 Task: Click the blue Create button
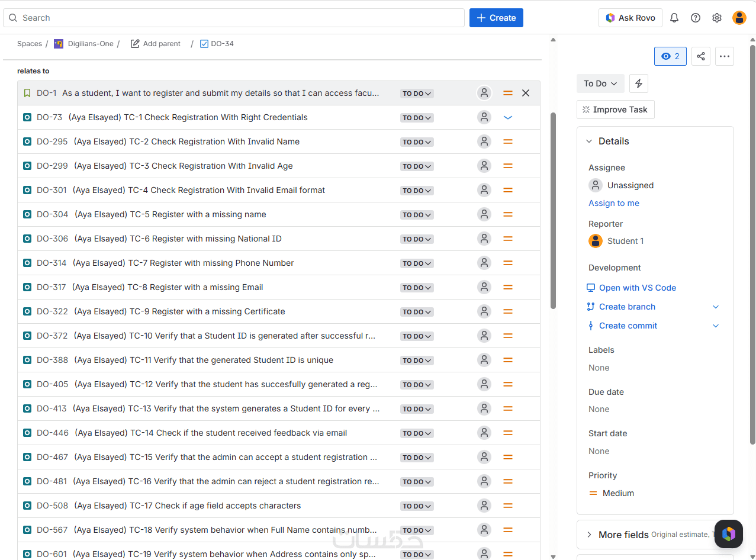click(496, 18)
